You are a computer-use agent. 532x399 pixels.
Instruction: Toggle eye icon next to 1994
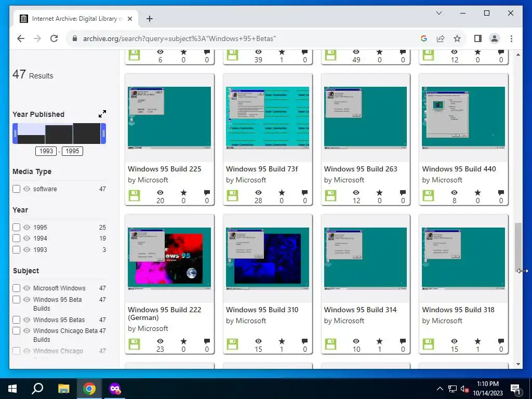27,238
